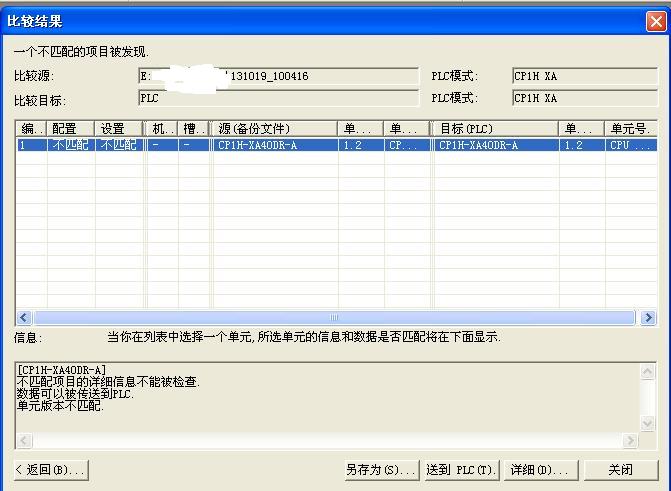Click the 槽 column header
Image resolution: width=671 pixels, height=491 pixels.
194,129
